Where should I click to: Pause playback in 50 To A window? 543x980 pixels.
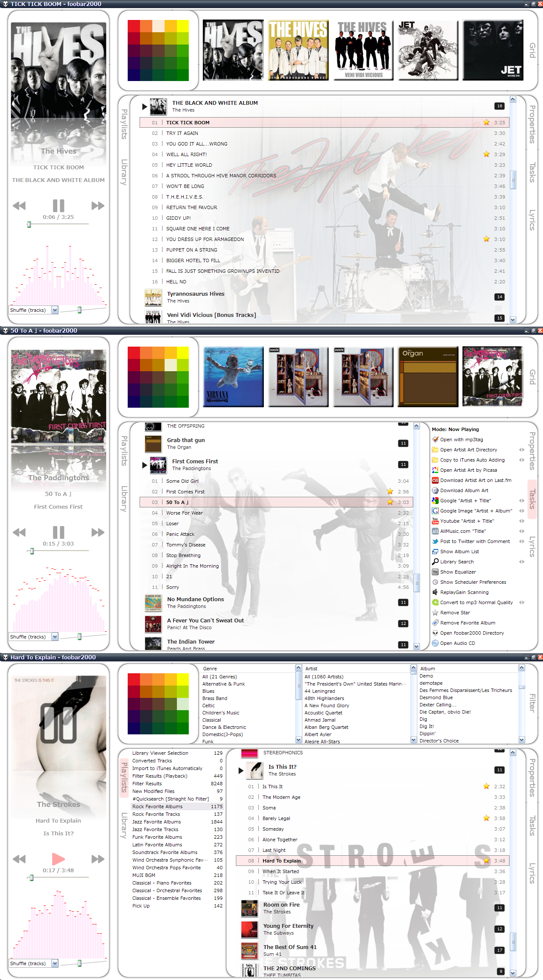[59, 532]
